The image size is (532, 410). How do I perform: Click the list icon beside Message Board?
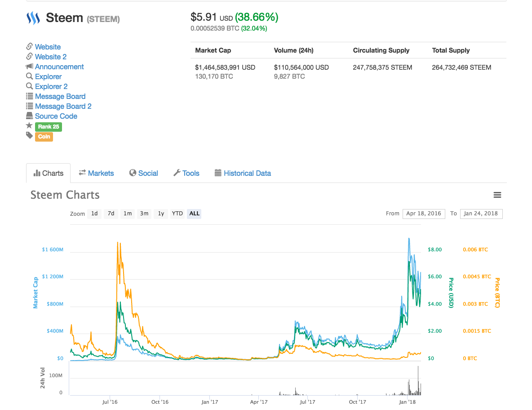(x=30, y=96)
